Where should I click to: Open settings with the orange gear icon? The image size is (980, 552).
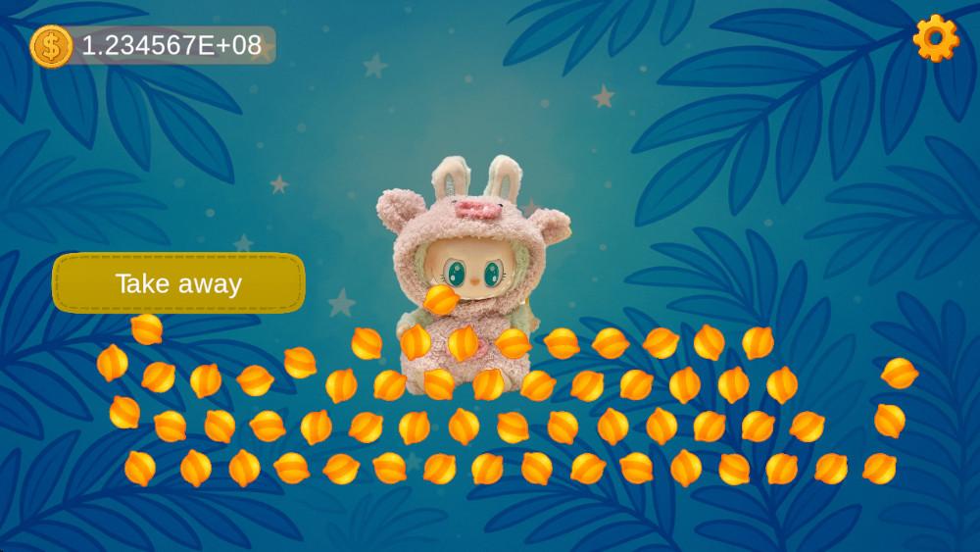[x=936, y=38]
